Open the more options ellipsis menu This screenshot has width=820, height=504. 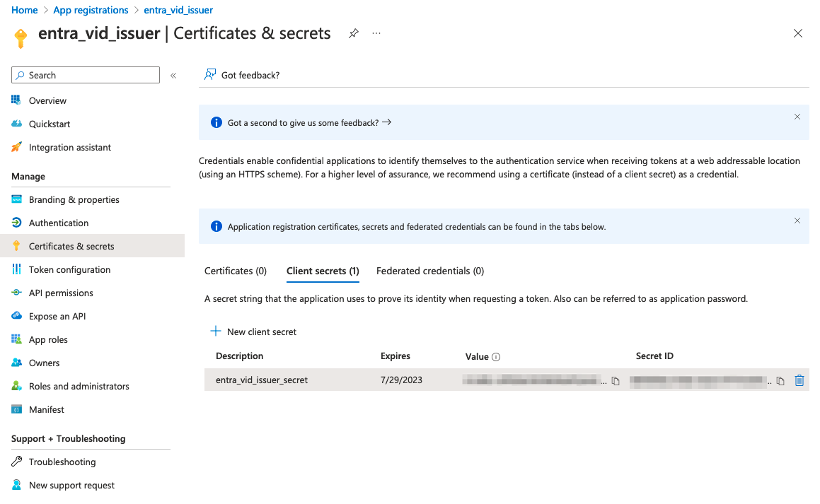(376, 33)
